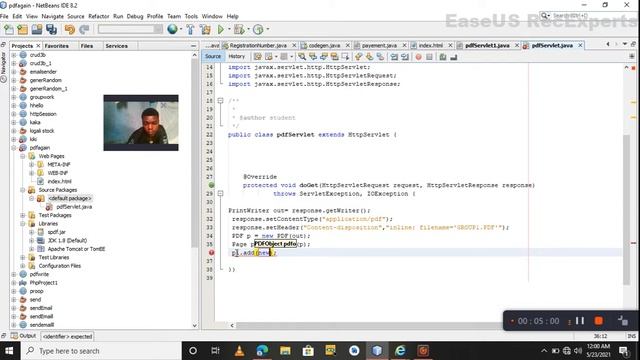Switch to the Services tab
This screenshot has height=360, width=640.
(116, 46)
